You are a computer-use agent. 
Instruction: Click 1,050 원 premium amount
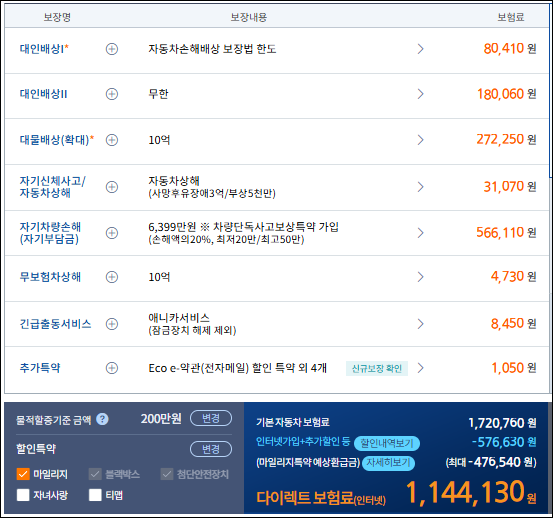point(514,368)
